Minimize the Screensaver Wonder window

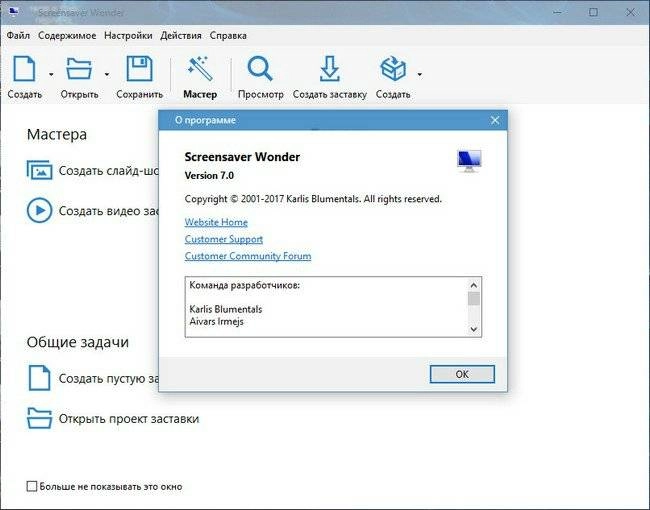click(557, 12)
